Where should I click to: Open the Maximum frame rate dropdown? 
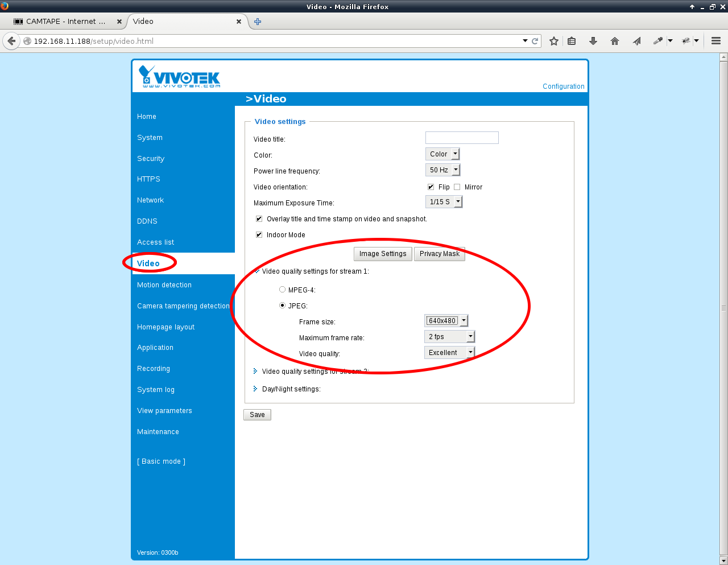click(x=449, y=337)
